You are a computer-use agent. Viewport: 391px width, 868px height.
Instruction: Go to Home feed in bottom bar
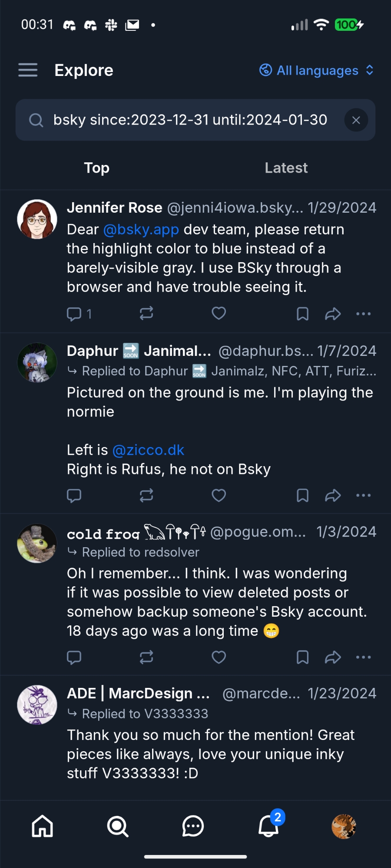click(42, 826)
